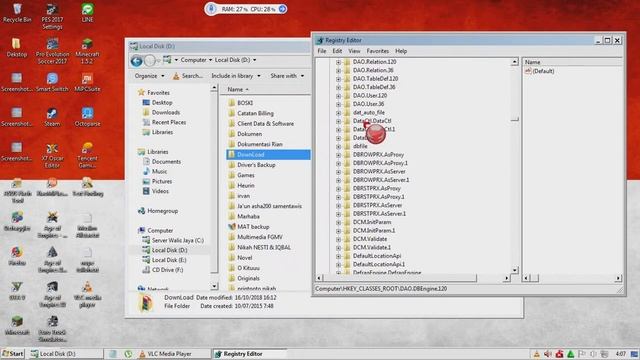Select the Desktop favorite in Explorer sidebar
Screen dimensions: 640x360
click(157, 102)
